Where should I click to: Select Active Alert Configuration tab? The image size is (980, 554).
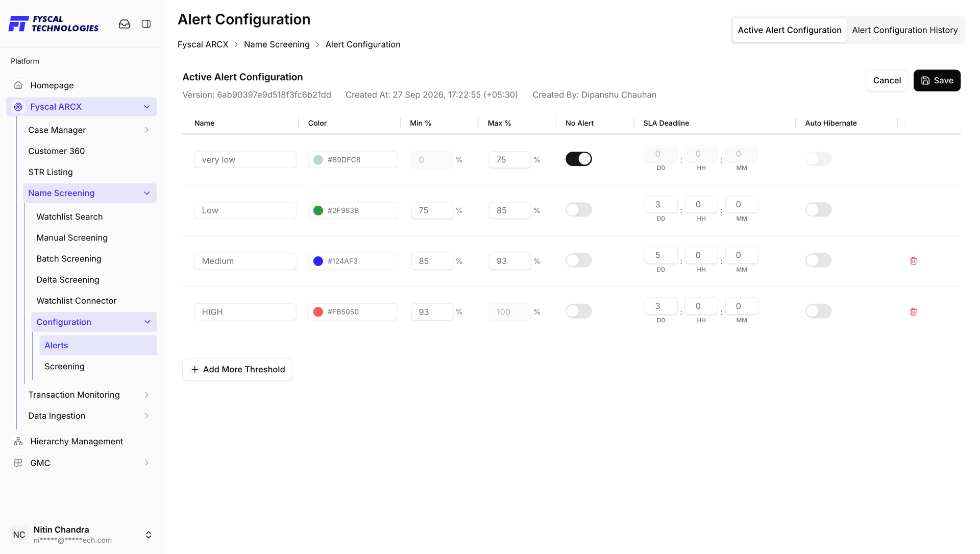pos(789,30)
